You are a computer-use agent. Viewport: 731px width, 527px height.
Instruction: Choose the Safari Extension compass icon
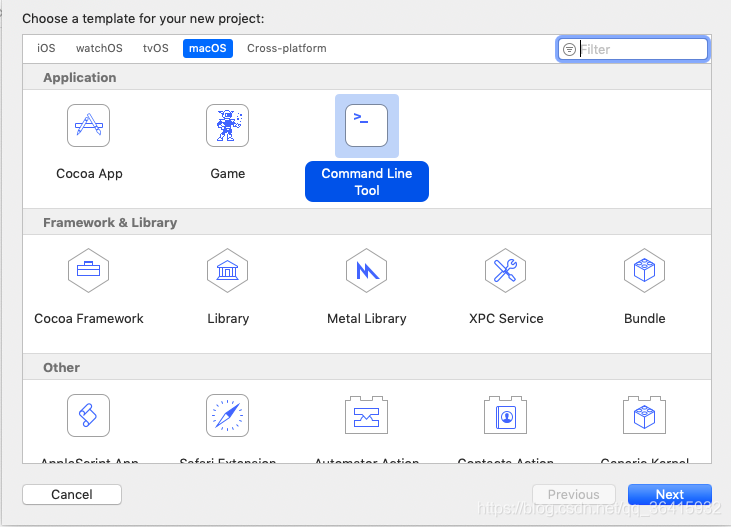pos(228,416)
